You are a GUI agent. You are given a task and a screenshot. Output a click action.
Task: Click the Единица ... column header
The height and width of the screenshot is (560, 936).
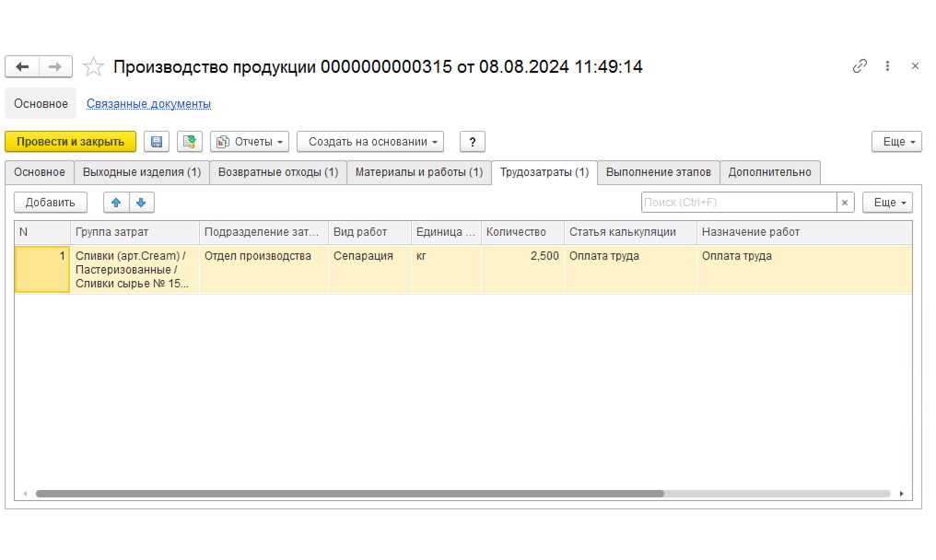tap(446, 232)
